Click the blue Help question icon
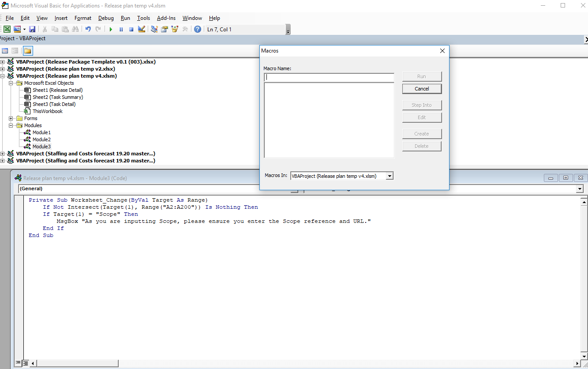The height and width of the screenshot is (369, 588). coord(198,29)
